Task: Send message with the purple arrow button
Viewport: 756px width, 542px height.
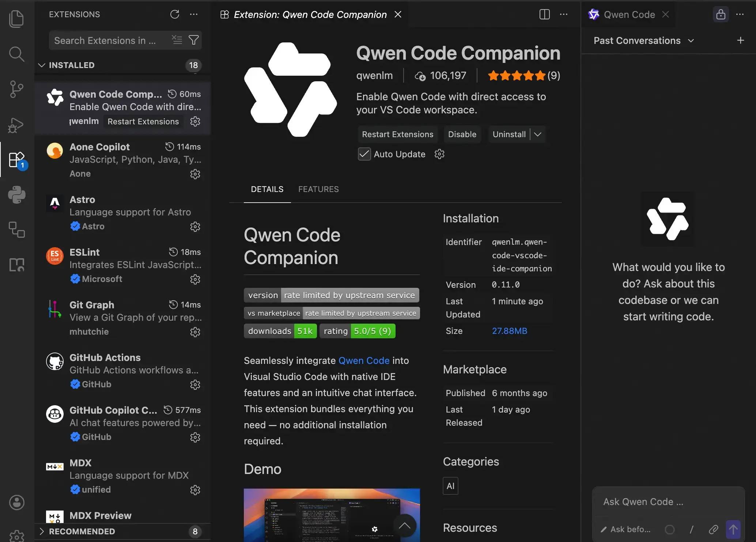Action: click(x=733, y=529)
